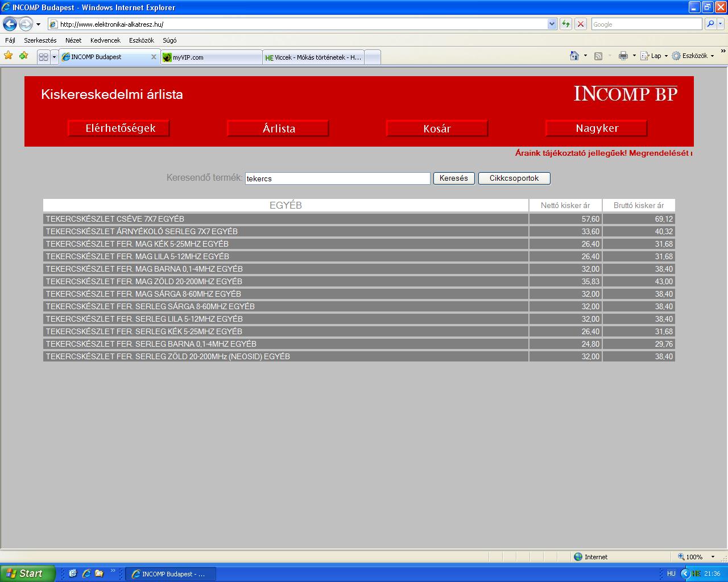Screen dimensions: 728x582
Task: Click the browser Forward arrow button
Action: point(26,24)
